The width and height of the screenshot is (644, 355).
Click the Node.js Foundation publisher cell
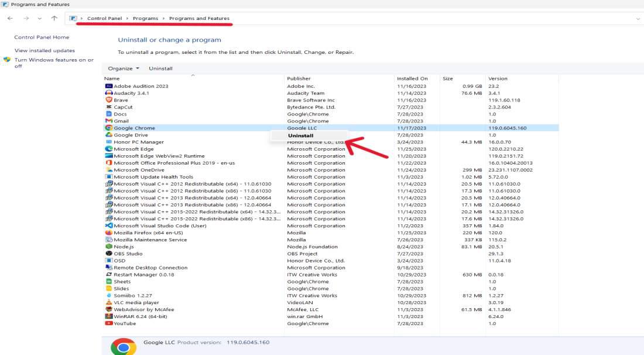coord(312,247)
